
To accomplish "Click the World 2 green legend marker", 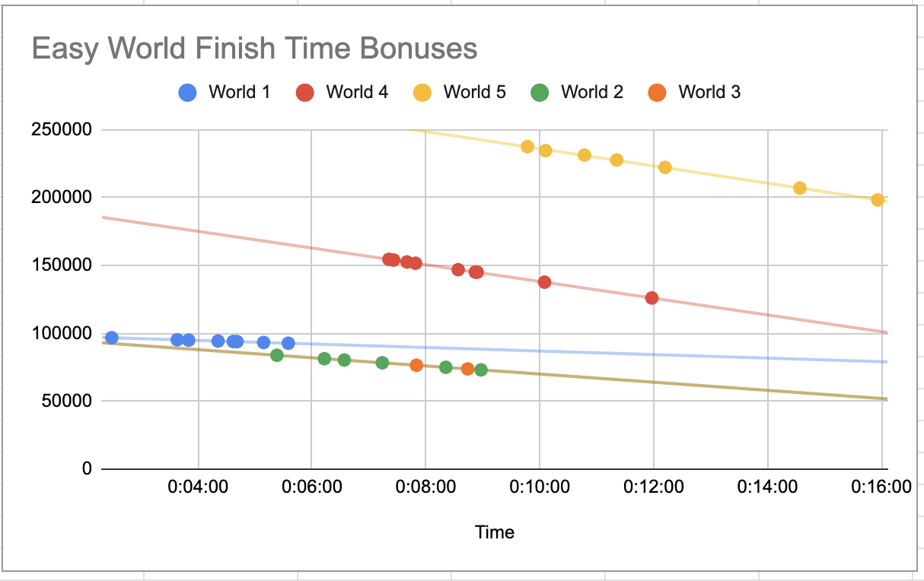I will pos(540,93).
